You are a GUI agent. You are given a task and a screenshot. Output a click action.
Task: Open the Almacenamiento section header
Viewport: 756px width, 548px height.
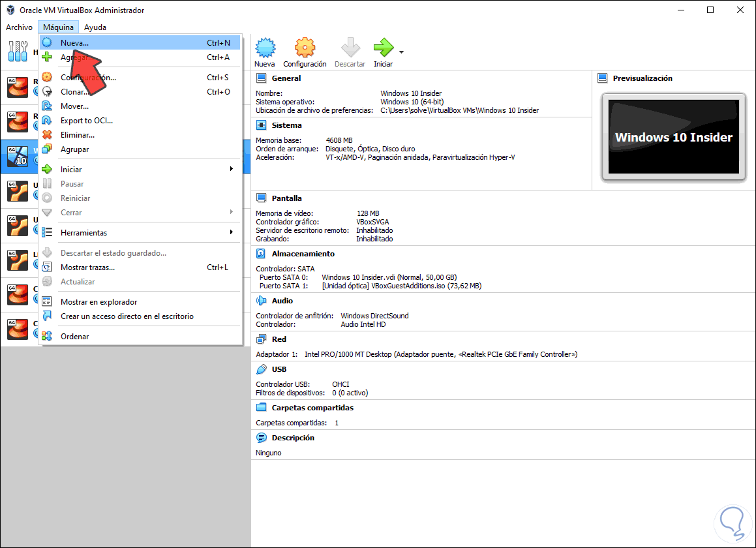[x=303, y=254]
